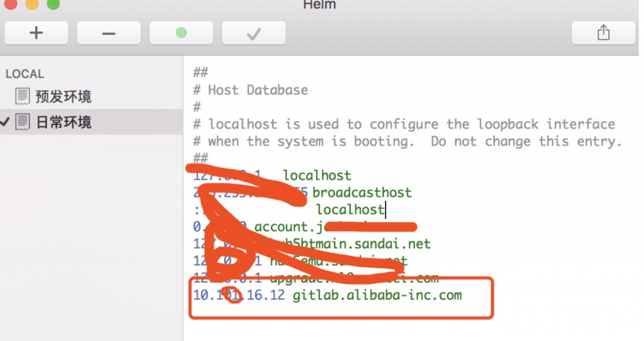Click the broadcasthost entry
Viewport: 644px width, 341px height.
362,193
